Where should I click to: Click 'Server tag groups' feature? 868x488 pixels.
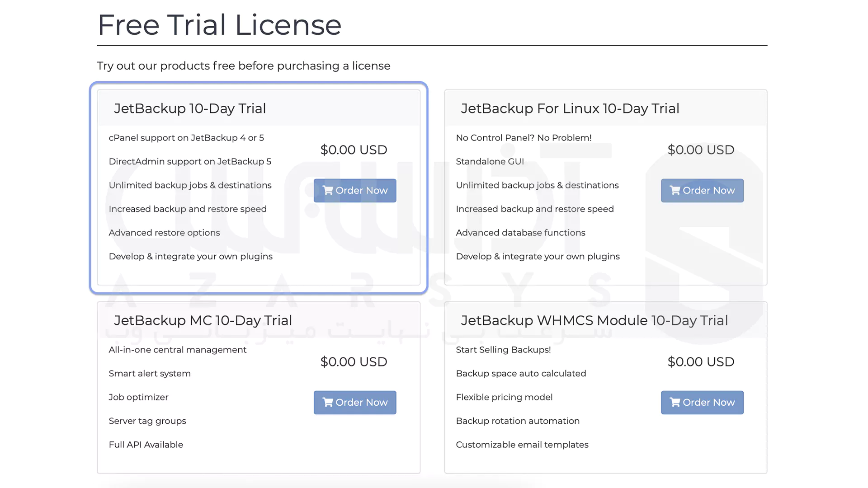147,421
